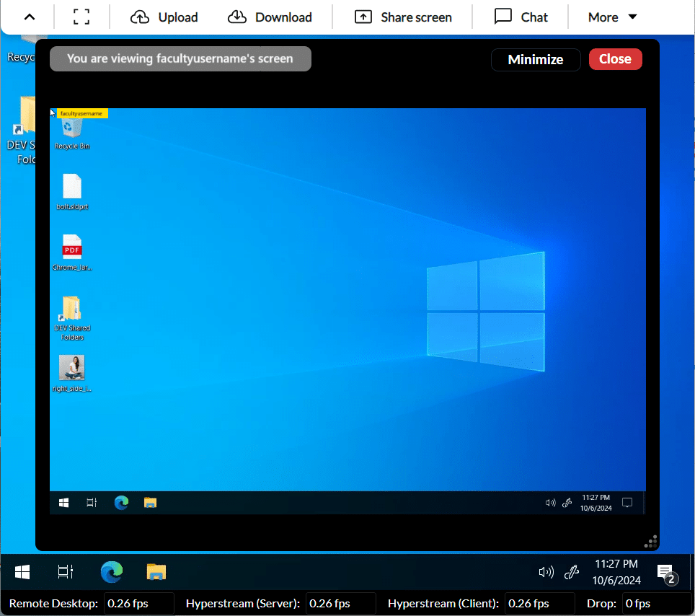
Task: Click the Remote Desktop fps field
Action: click(139, 603)
